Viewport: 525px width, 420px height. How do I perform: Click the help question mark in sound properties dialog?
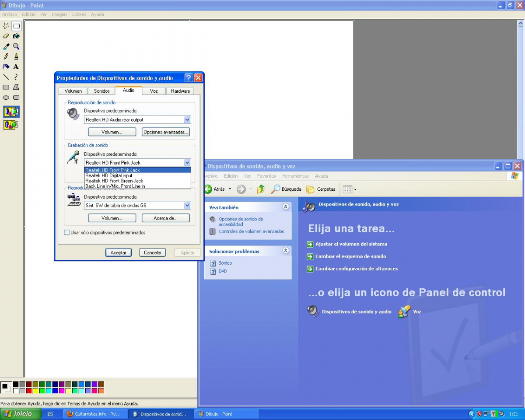[x=189, y=78]
